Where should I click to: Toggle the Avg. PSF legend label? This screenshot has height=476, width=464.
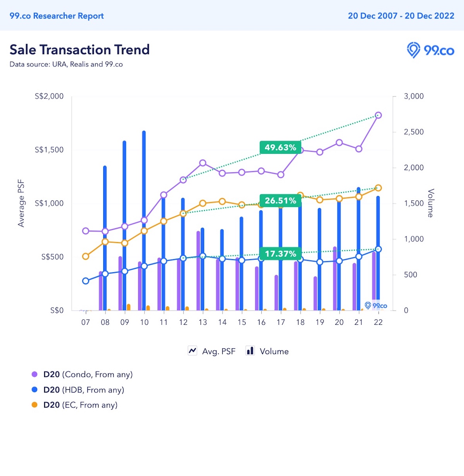point(218,351)
